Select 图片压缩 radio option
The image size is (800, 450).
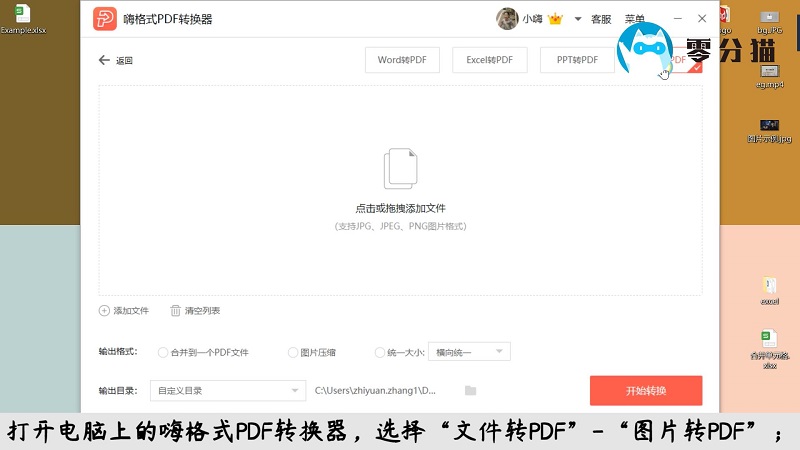[x=293, y=353]
